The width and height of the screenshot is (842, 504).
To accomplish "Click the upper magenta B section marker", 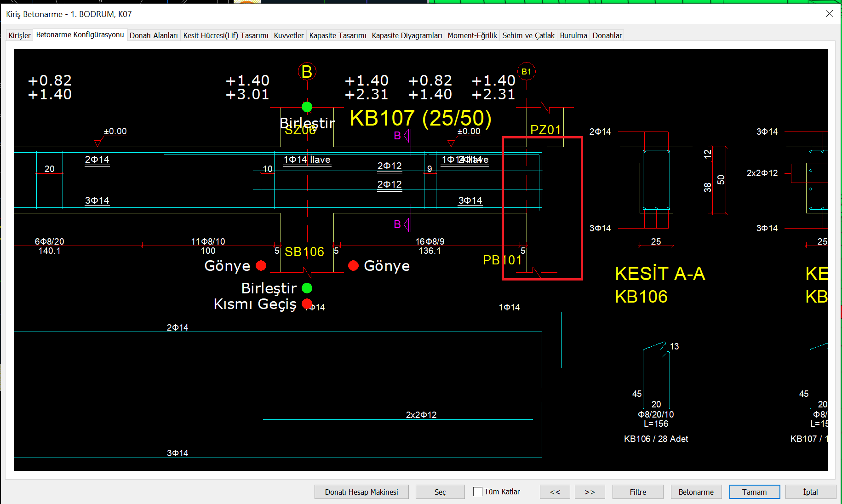I will [401, 136].
